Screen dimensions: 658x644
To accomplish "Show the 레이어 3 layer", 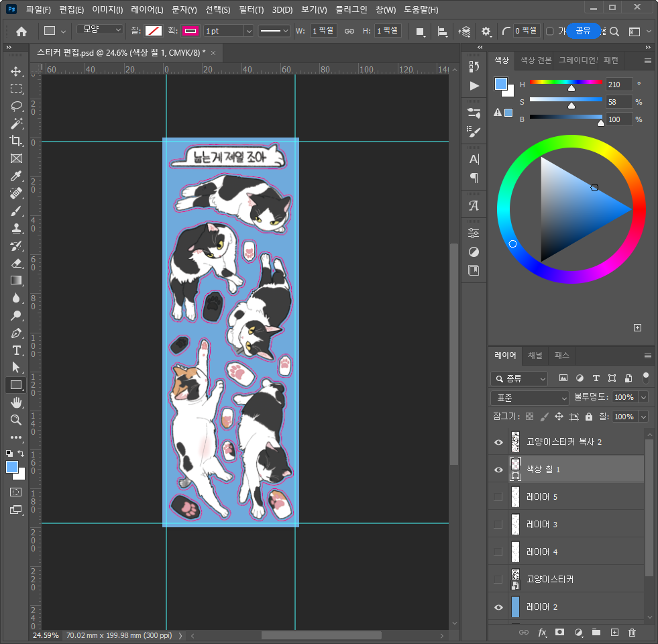I will [498, 525].
